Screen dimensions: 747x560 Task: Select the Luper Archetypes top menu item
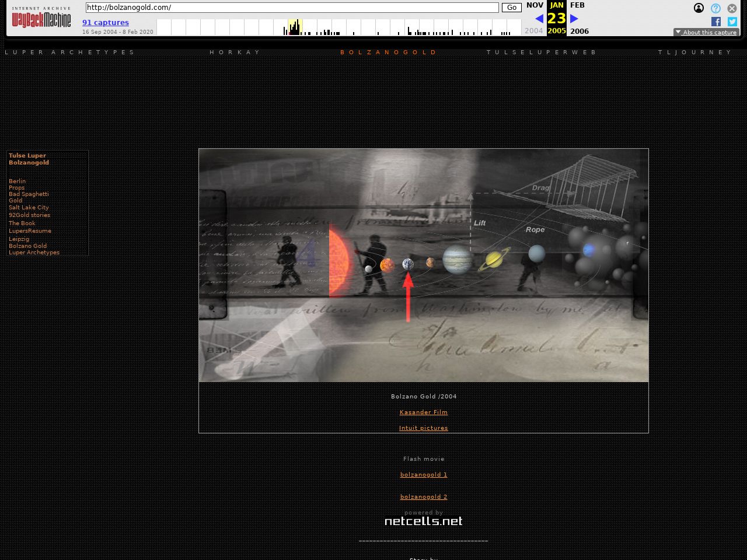click(x=69, y=52)
